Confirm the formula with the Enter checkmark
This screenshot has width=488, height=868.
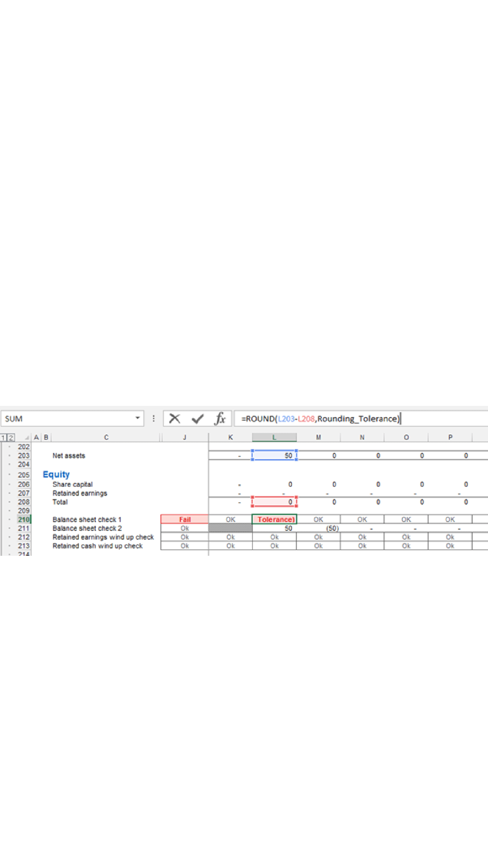point(197,418)
